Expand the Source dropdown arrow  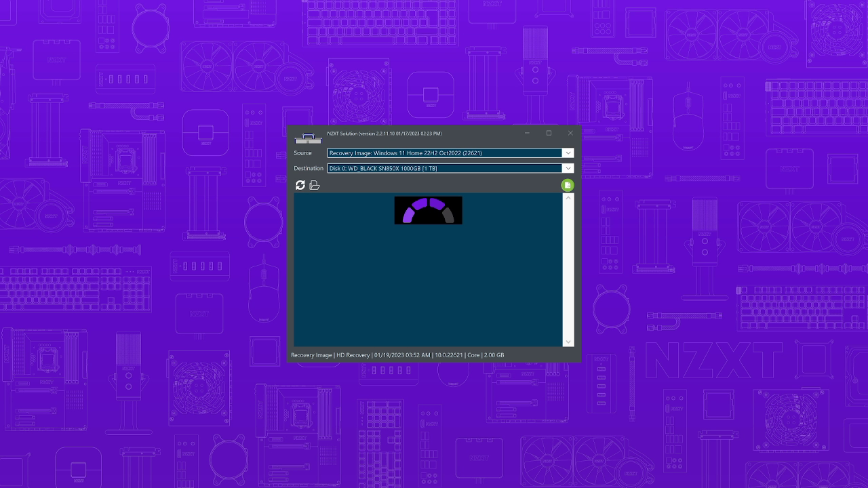pyautogui.click(x=568, y=152)
